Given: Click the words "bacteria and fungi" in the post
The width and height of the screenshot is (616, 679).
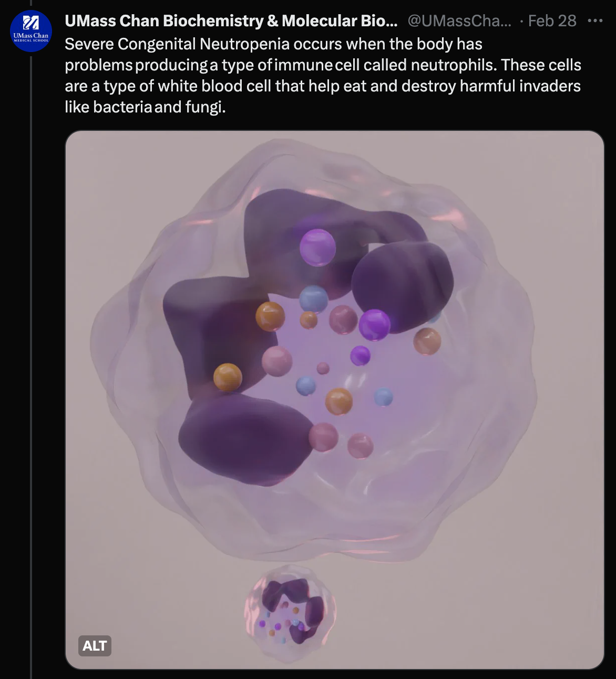Looking at the screenshot, I should tap(158, 107).
